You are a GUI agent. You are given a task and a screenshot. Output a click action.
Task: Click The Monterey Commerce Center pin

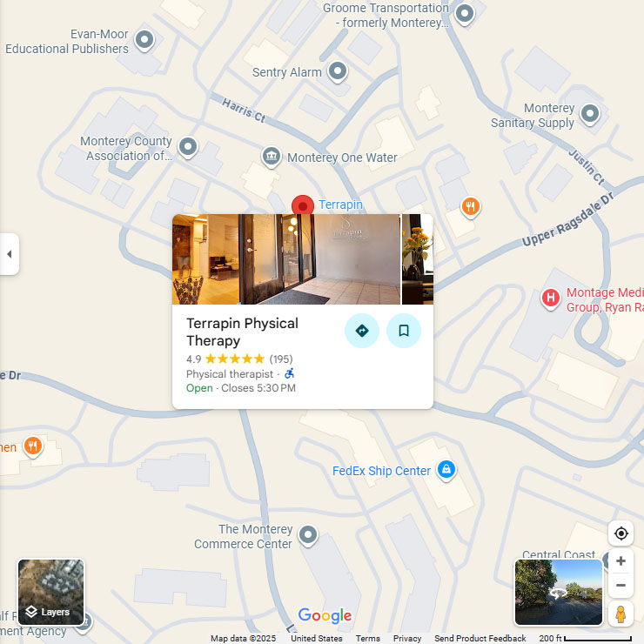[308, 535]
